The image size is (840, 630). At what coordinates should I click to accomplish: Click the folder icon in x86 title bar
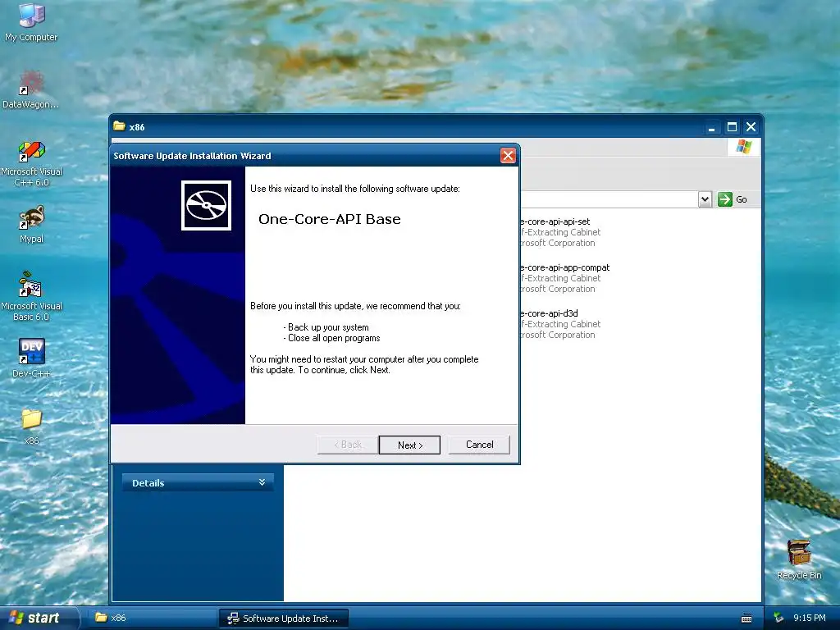120,126
